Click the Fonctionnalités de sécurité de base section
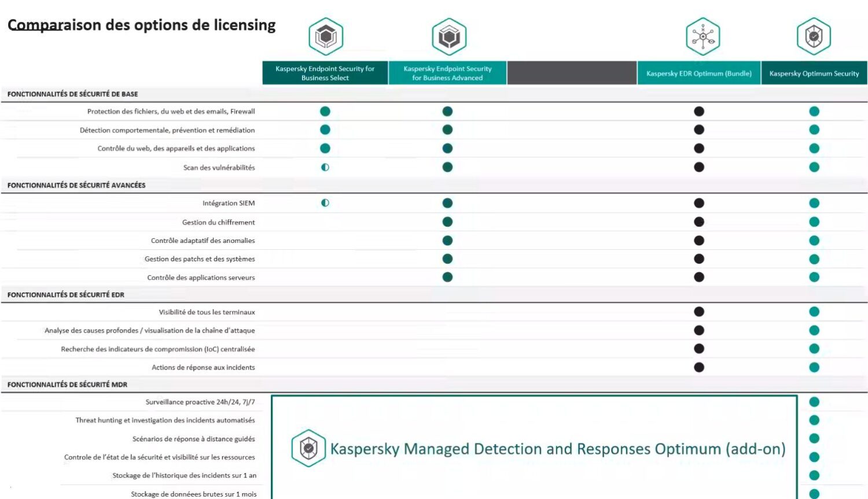 [x=434, y=94]
